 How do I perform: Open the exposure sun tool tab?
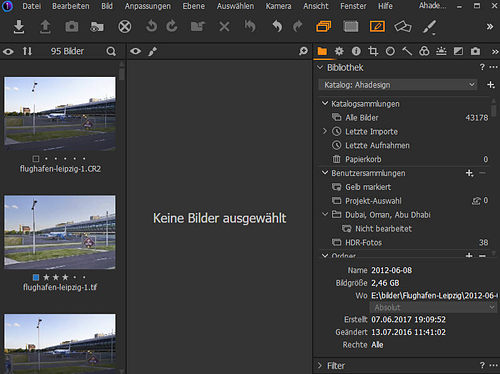(x=441, y=51)
